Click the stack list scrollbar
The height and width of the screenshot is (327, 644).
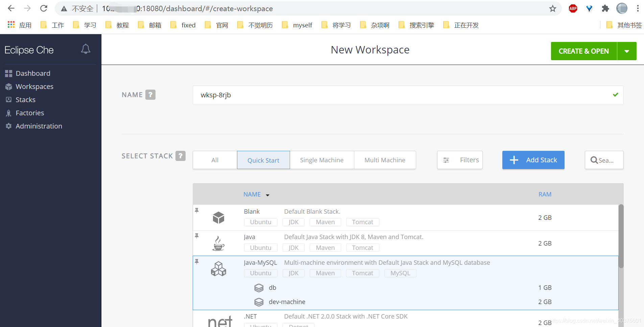click(x=621, y=236)
